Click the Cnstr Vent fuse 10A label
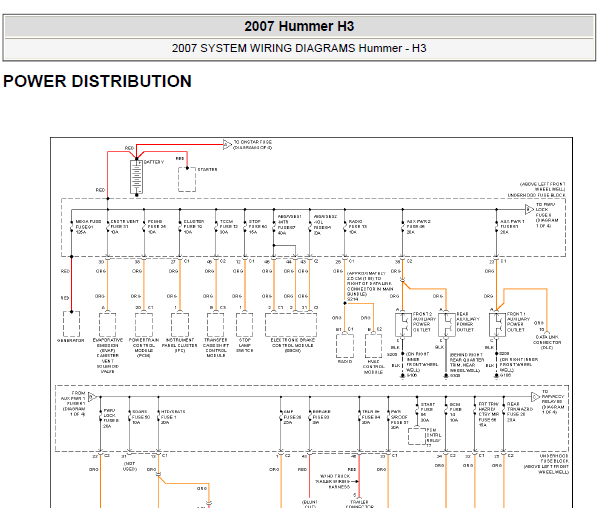 point(124,227)
